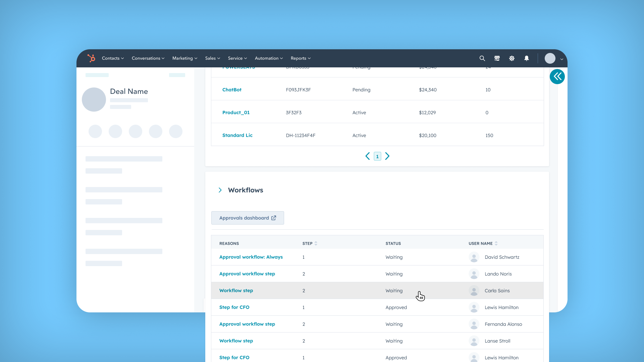This screenshot has height=362, width=644.
Task: Go to the previous page arrow
Action: [368, 156]
